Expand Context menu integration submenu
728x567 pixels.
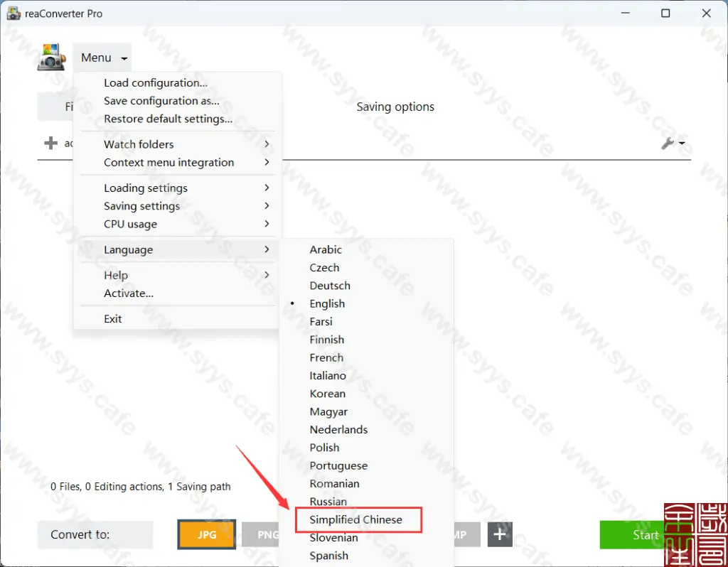pyautogui.click(x=177, y=163)
